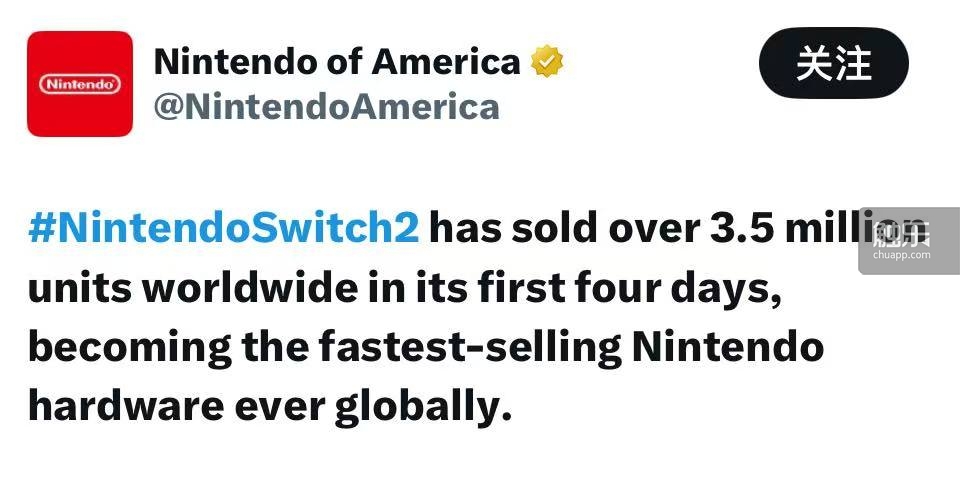Open the #NintendoSwitch2 hashtag link
960x482 pixels.
pos(223,227)
